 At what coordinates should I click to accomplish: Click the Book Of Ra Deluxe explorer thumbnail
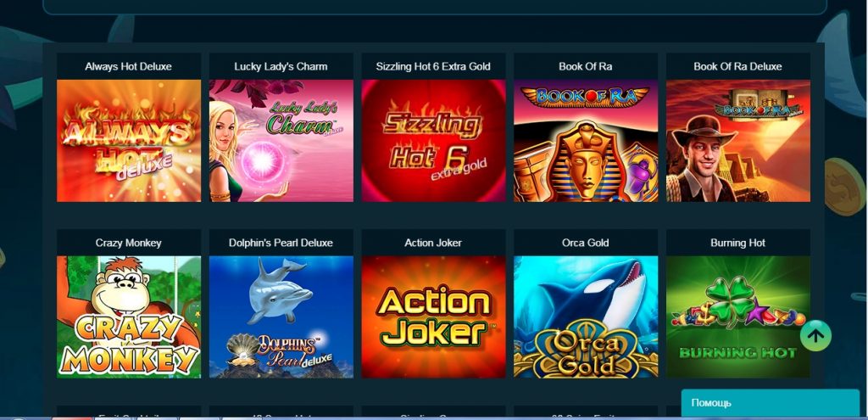[738, 141]
